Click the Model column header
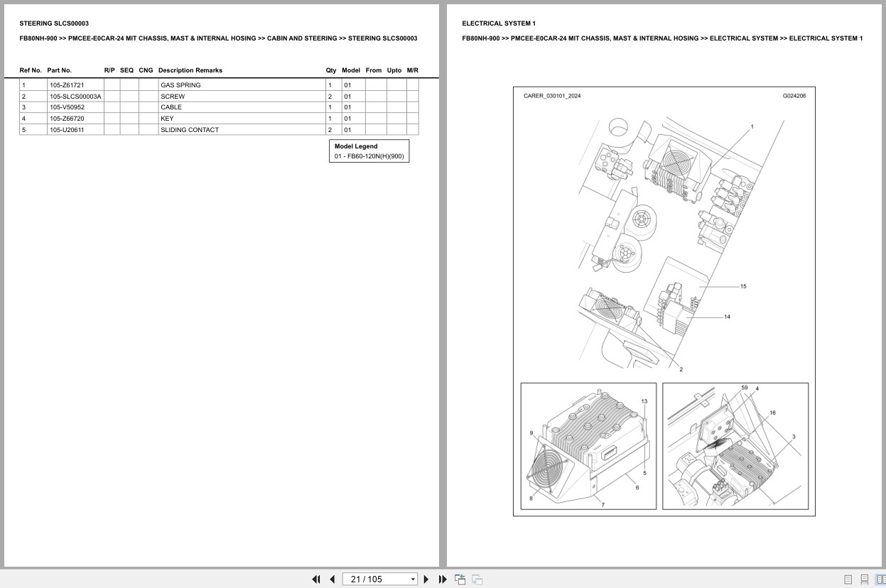The width and height of the screenshot is (886, 588). [x=351, y=70]
